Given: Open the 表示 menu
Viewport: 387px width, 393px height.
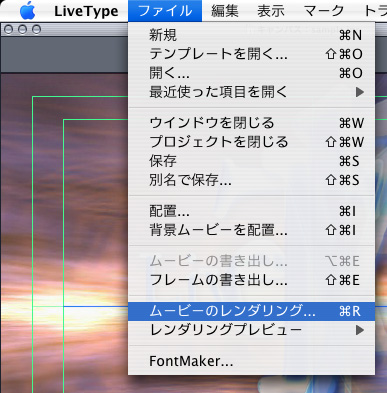Looking at the screenshot, I should [x=271, y=11].
